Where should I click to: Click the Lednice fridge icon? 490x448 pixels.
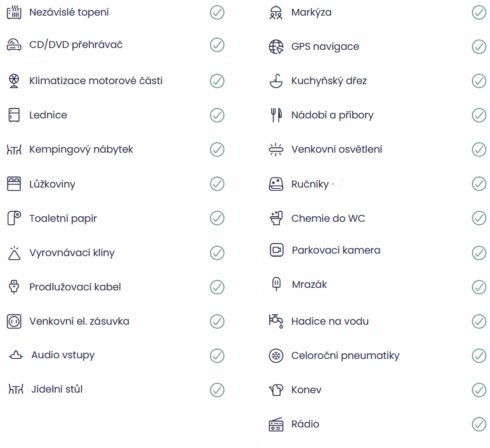[x=14, y=115]
